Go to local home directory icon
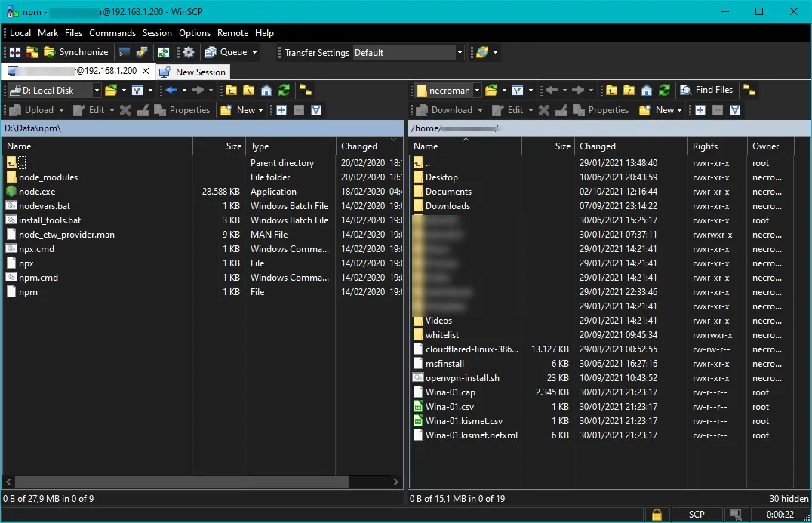The height and width of the screenshot is (523, 812). click(266, 90)
